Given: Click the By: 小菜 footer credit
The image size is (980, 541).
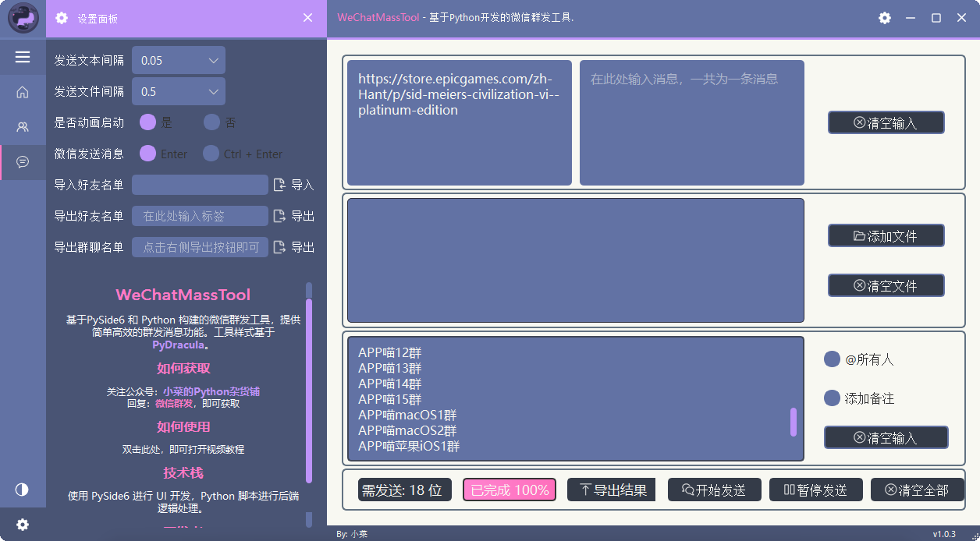Looking at the screenshot, I should (x=352, y=534).
